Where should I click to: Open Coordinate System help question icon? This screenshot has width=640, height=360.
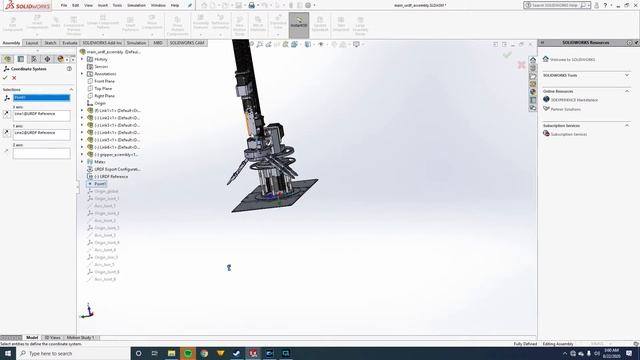pos(69,69)
